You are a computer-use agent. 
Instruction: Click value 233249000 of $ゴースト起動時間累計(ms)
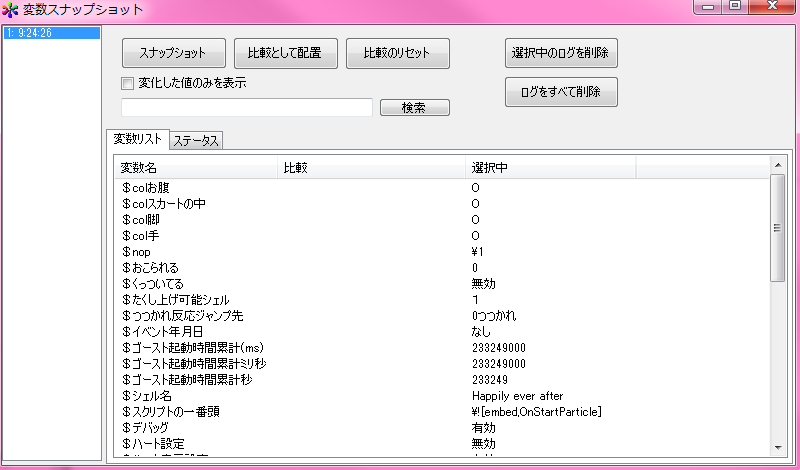coord(499,348)
